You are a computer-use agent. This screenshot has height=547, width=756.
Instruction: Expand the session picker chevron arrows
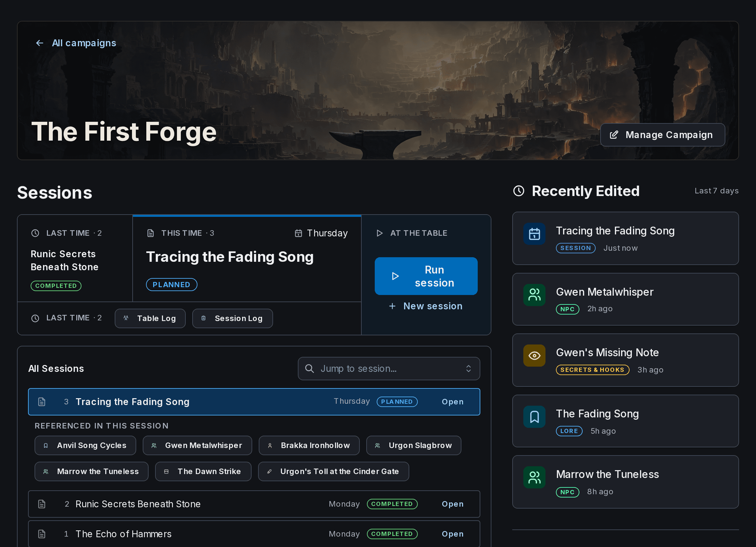click(468, 369)
